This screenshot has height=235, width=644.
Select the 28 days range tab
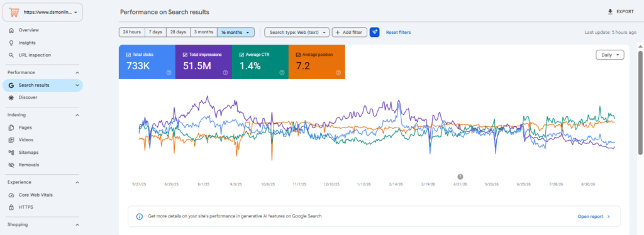(178, 33)
